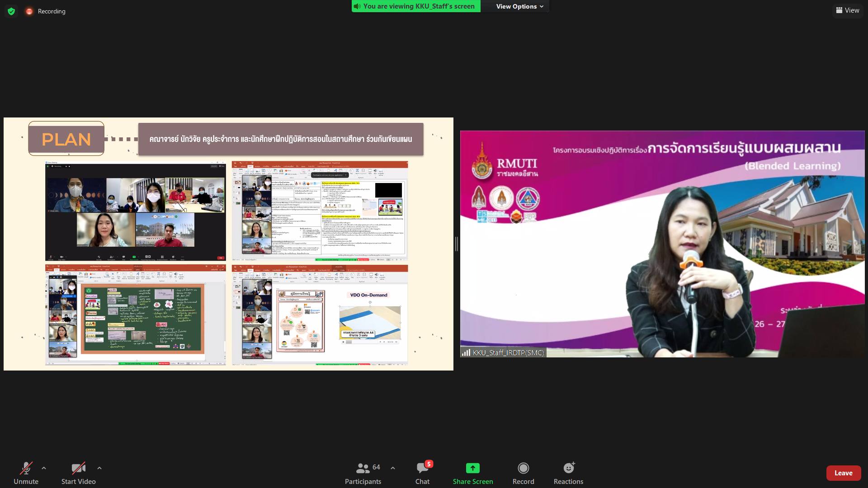The width and height of the screenshot is (868, 488).
Task: Click the Record button icon
Action: [x=523, y=468]
